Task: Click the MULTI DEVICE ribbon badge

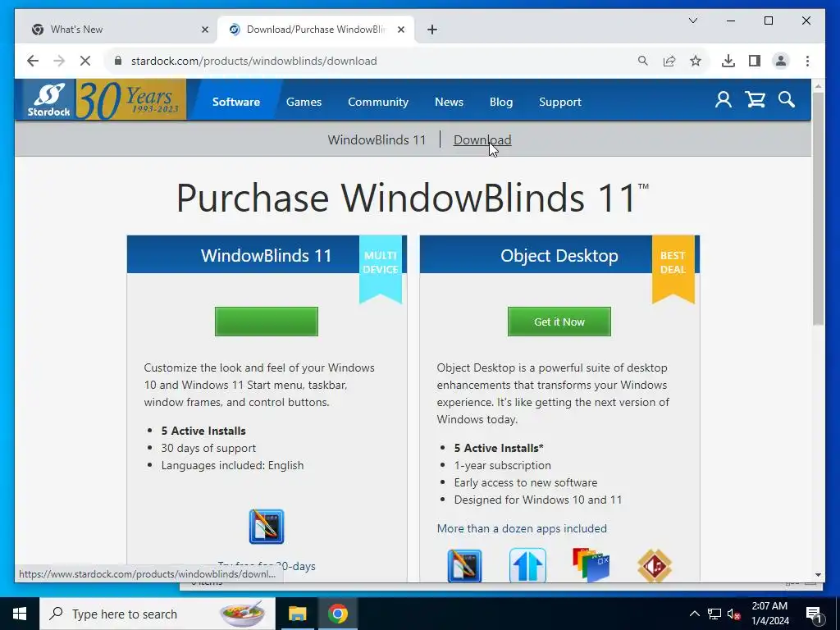Action: coord(381,269)
